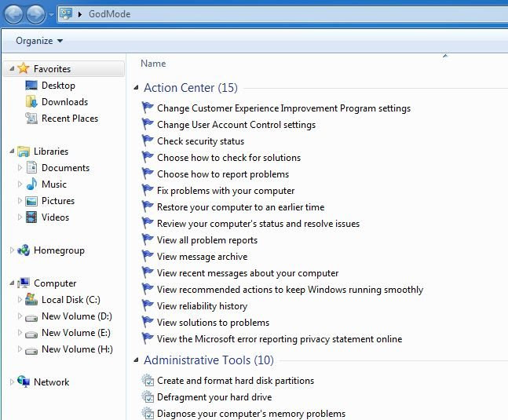Open Restore your computer to an earlier time
Image resolution: width=508 pixels, height=420 pixels.
point(241,207)
